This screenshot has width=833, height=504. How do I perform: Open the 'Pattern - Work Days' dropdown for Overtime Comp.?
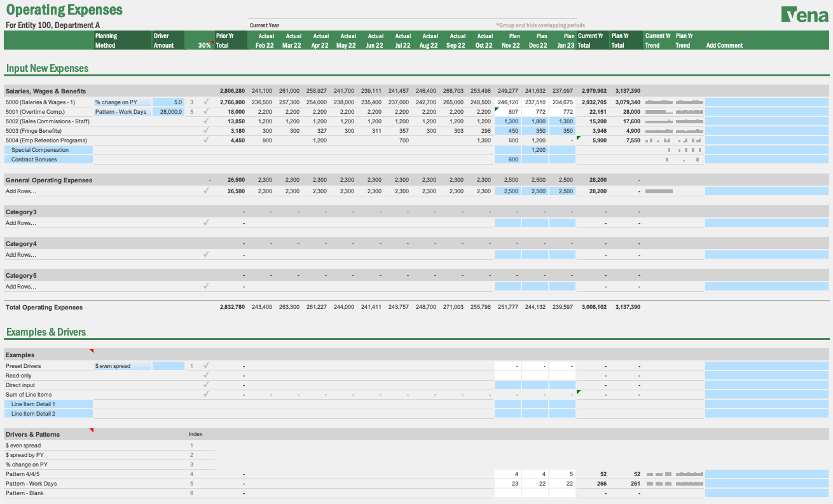tap(122, 111)
